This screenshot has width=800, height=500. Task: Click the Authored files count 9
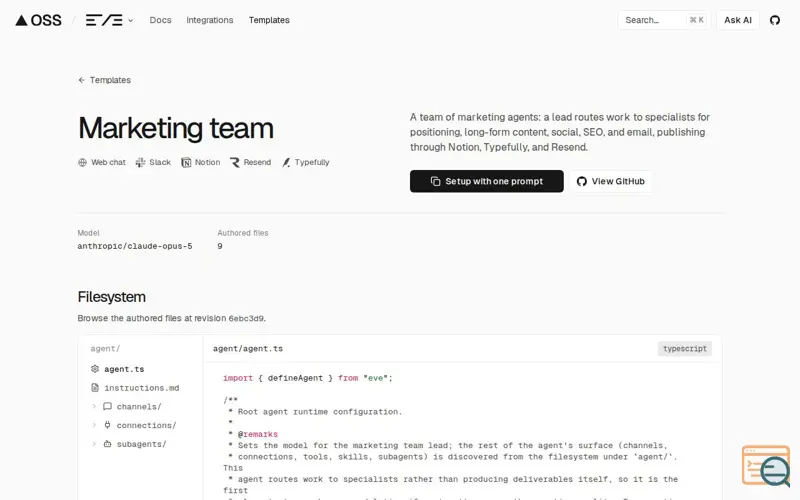tap(220, 246)
